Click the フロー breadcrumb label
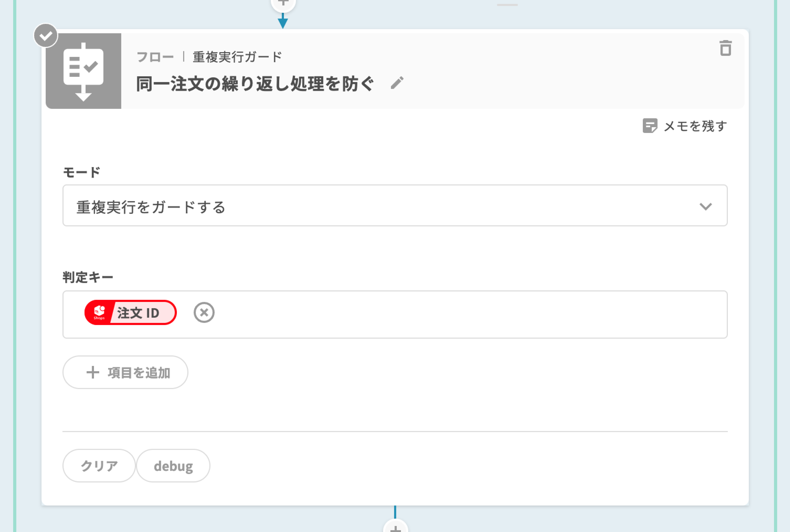The height and width of the screenshot is (532, 790). coord(155,57)
